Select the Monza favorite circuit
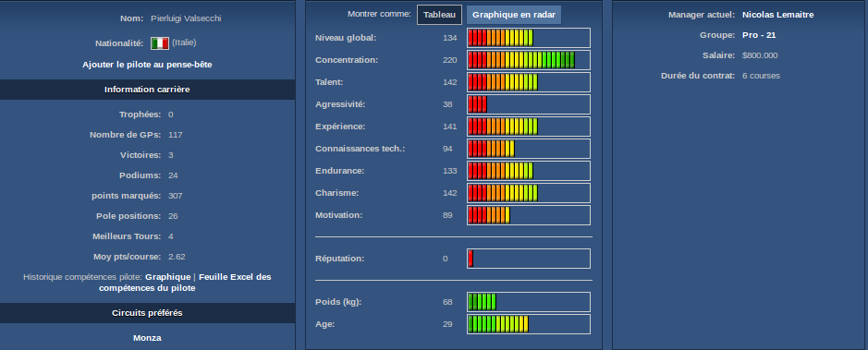Screen dimensions: 868x350 [147, 338]
